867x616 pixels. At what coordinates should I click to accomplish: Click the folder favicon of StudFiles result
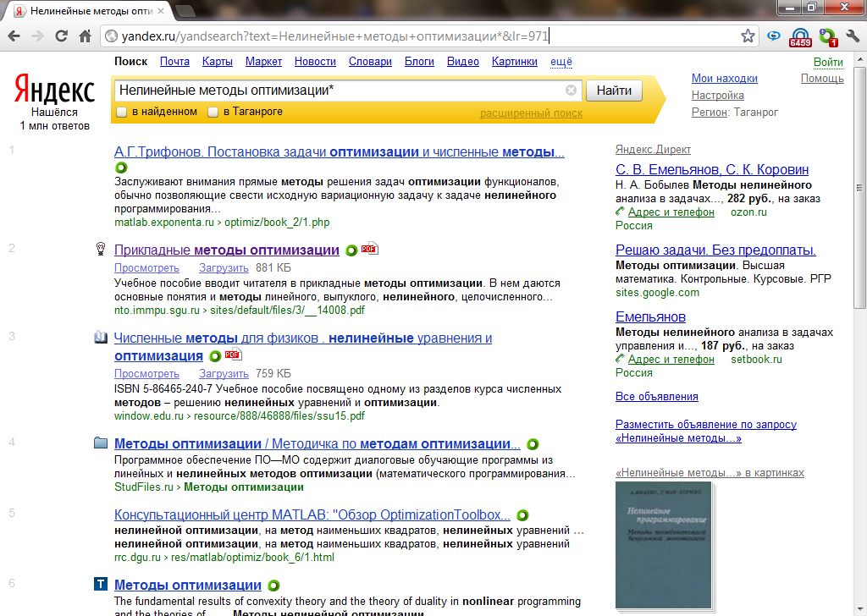[x=101, y=443]
